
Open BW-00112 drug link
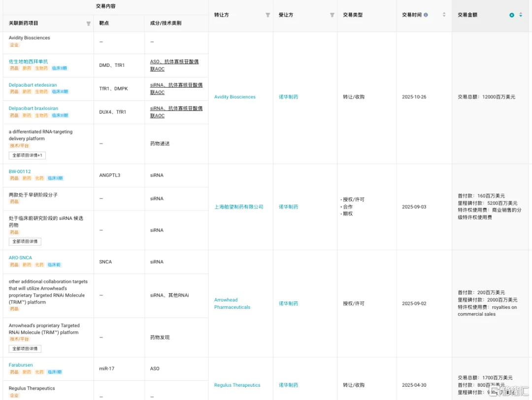20,172
